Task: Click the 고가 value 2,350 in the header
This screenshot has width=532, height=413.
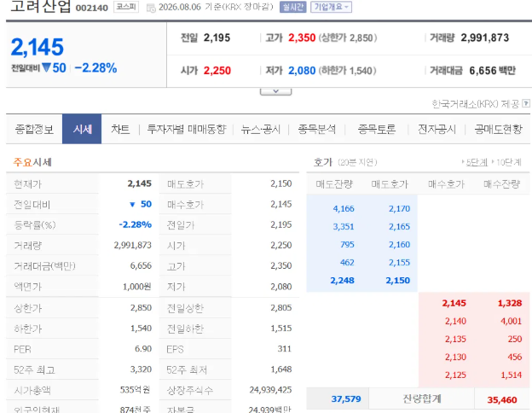Action: (302, 38)
